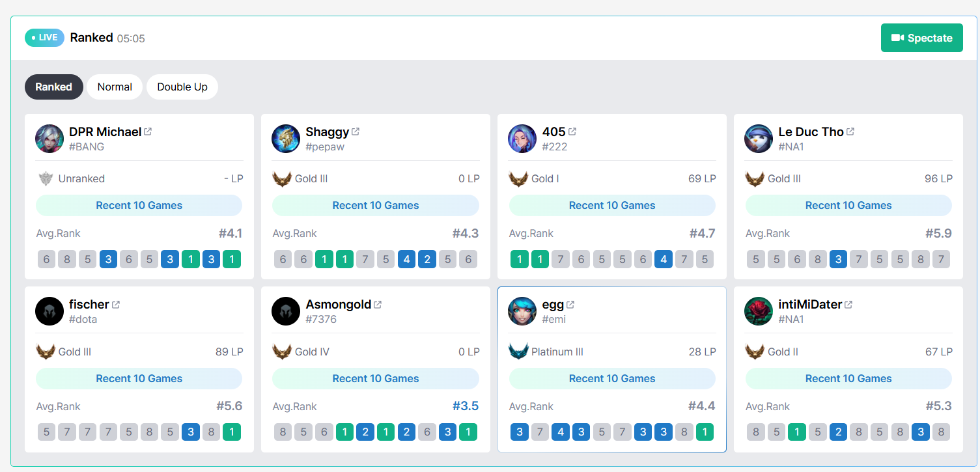
Task: Open the intiMiDater player name link
Action: (810, 304)
